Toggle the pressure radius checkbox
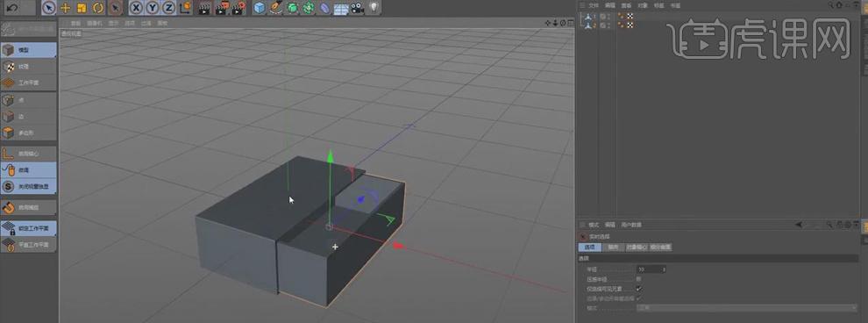The image size is (868, 323). tap(639, 279)
